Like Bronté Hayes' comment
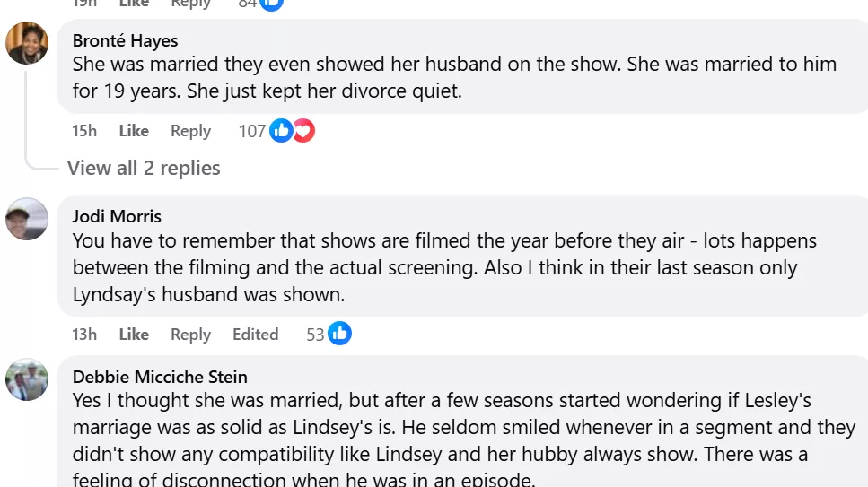 point(134,131)
